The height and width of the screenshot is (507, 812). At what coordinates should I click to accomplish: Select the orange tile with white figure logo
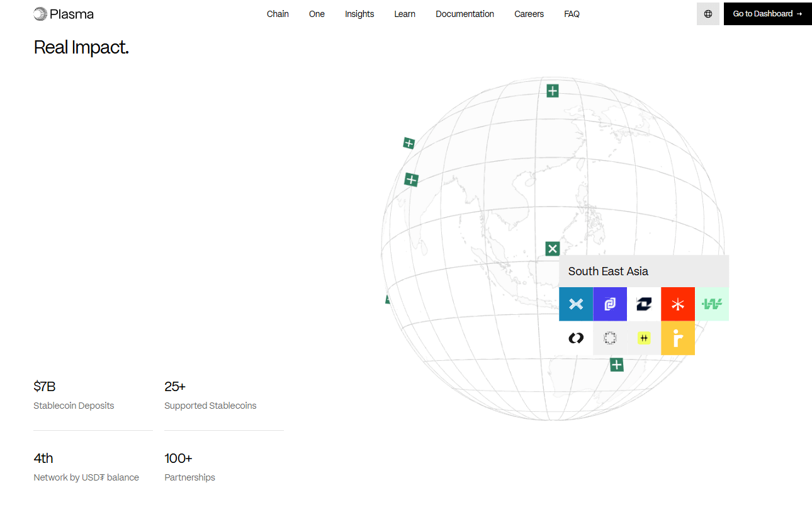pos(678,338)
